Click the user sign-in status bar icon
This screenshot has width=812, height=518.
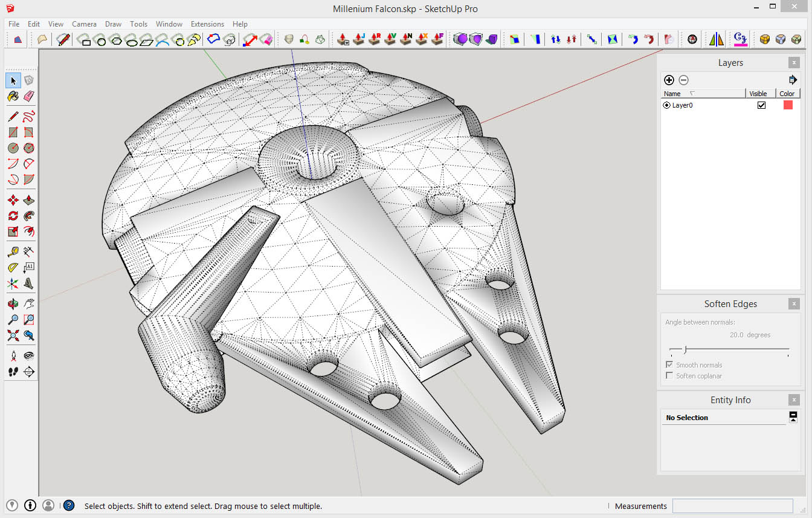48,505
